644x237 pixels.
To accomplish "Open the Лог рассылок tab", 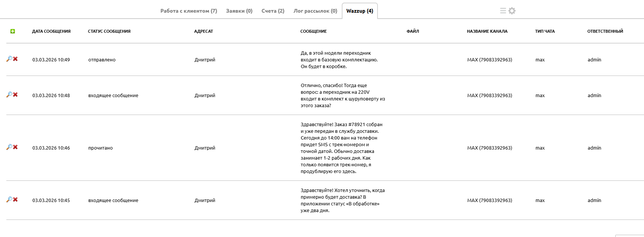I will (315, 11).
